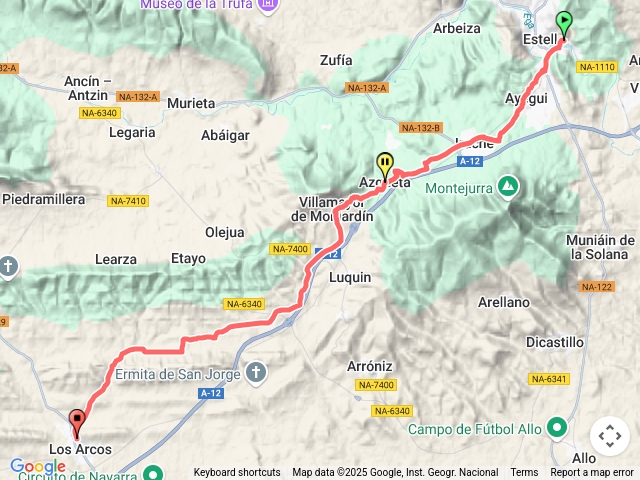
Task: Open the Montejurra mountain peak icon
Action: [x=508, y=187]
